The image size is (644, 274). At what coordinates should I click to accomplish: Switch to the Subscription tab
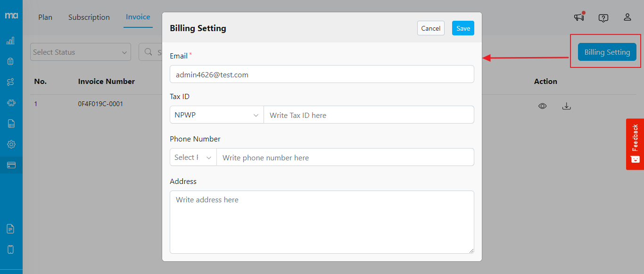89,17
